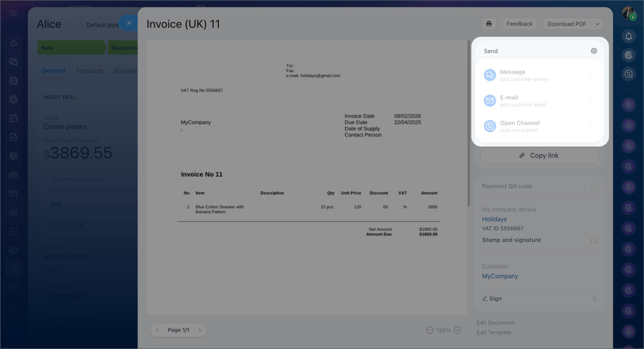This screenshot has height=349, width=644.
Task: Switch to the Products tab
Action: click(x=90, y=71)
